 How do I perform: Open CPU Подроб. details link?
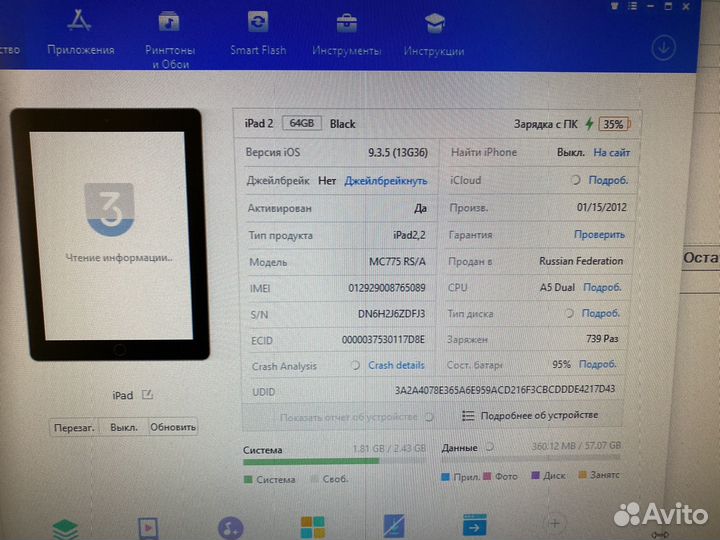click(602, 287)
